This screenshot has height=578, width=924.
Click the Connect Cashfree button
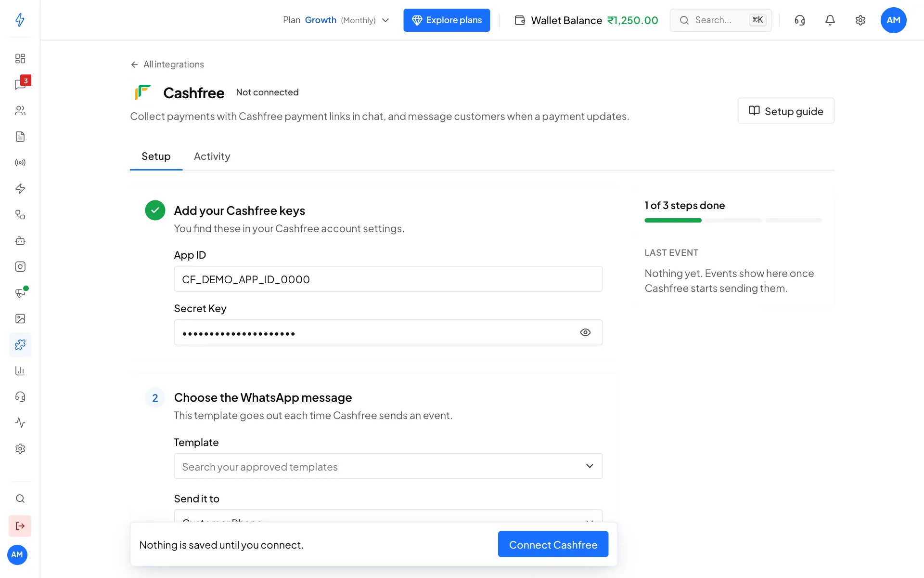(x=553, y=544)
